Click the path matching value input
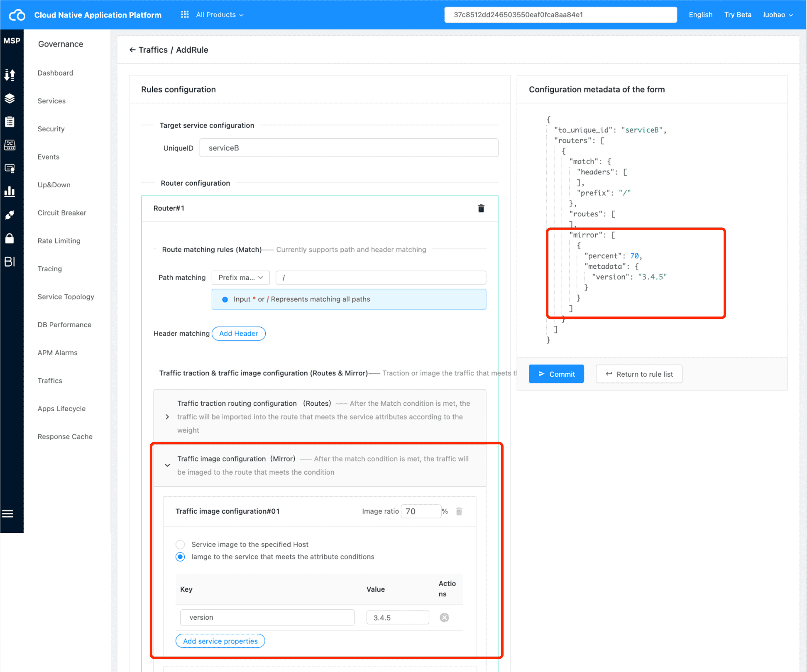 click(x=381, y=277)
